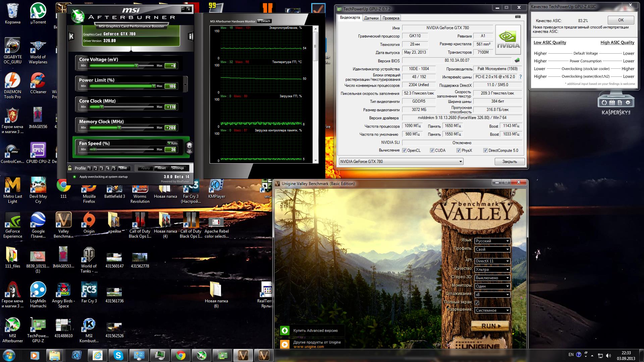The image size is (644, 362).
Task: Switch to the Датчики tab
Action: point(371,18)
